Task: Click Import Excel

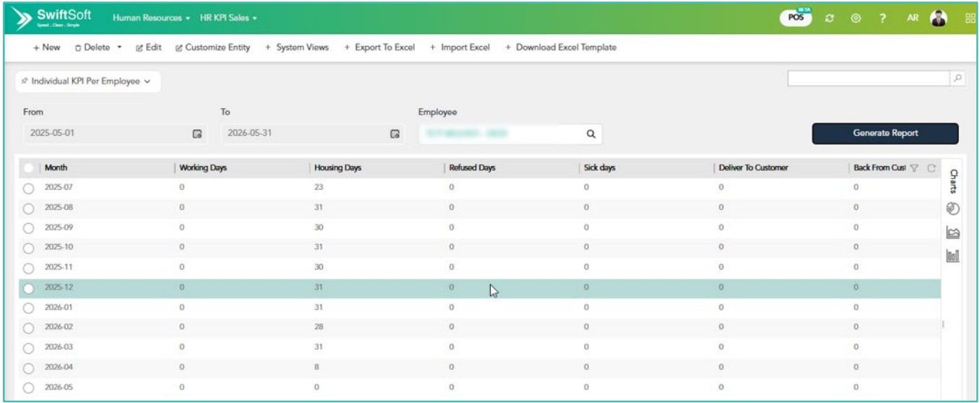Action: (x=460, y=48)
